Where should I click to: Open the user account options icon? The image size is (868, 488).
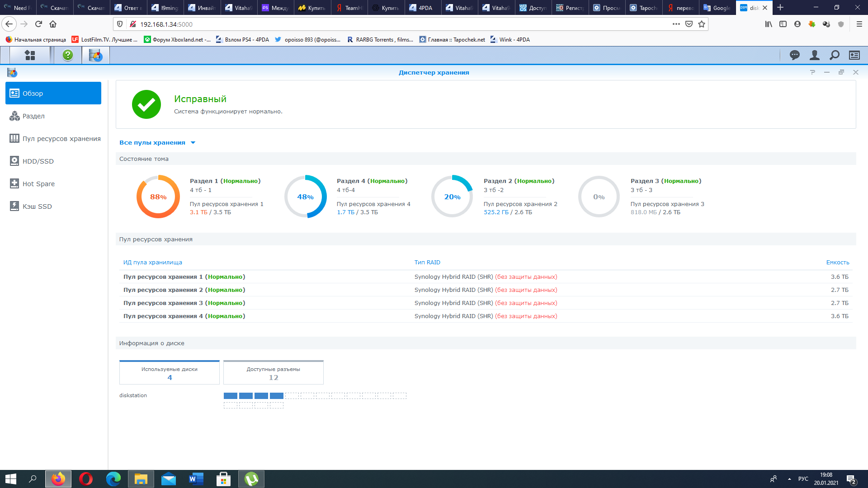(814, 55)
